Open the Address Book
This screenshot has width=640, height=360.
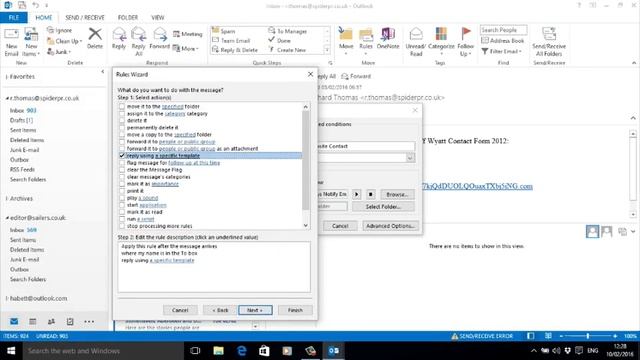click(503, 40)
